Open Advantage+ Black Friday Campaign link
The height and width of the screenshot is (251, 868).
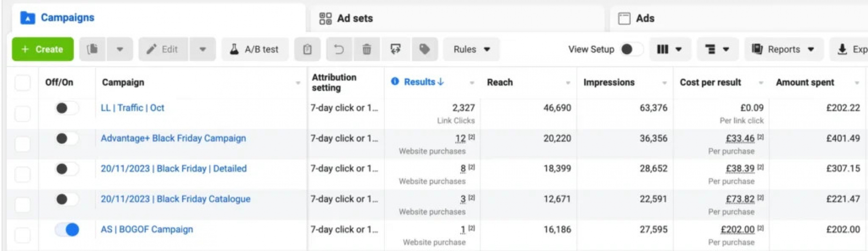click(x=173, y=138)
